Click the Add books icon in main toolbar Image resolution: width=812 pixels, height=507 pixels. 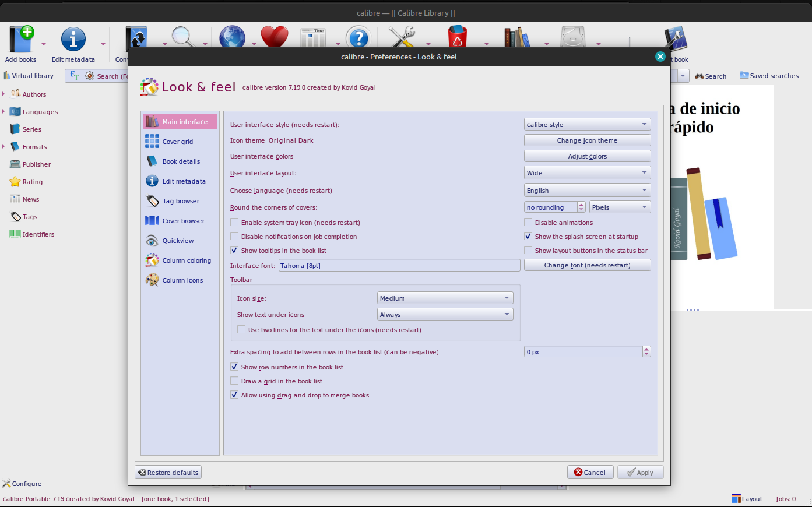tap(21, 40)
